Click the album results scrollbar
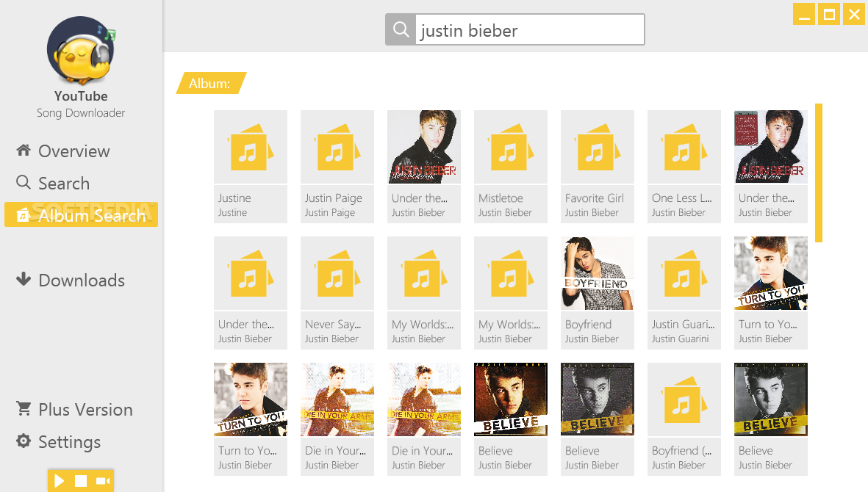868x492 pixels. click(818, 173)
